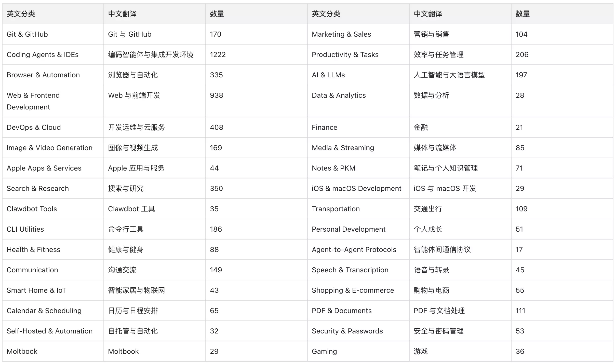Select the 'Security & Passwords' cell
The height and width of the screenshot is (364, 616).
[347, 331]
